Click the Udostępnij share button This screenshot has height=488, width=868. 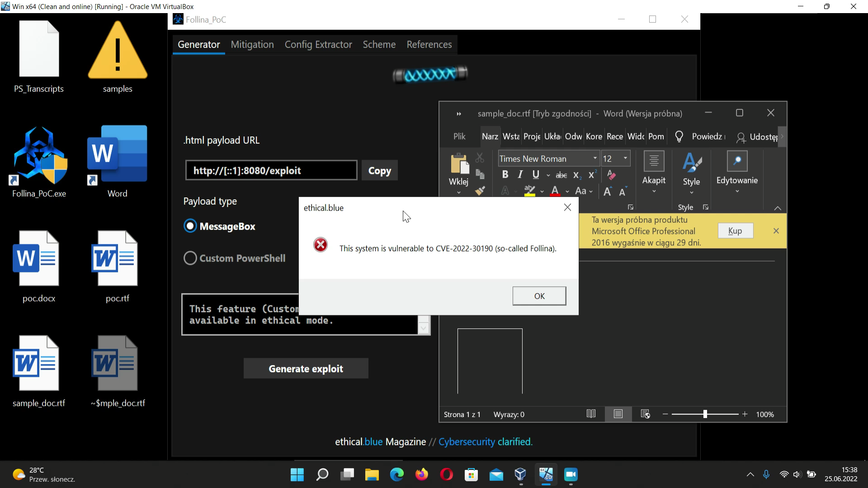point(757,136)
